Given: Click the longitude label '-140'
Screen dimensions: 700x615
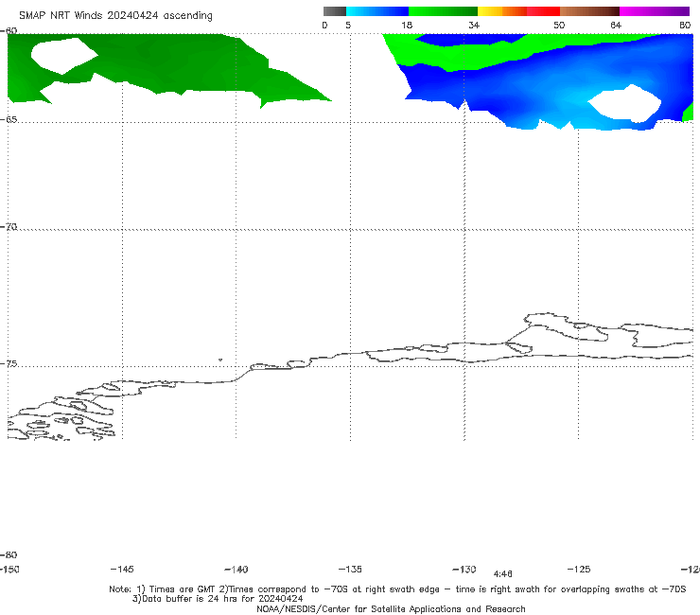Looking at the screenshot, I should click(236, 569).
